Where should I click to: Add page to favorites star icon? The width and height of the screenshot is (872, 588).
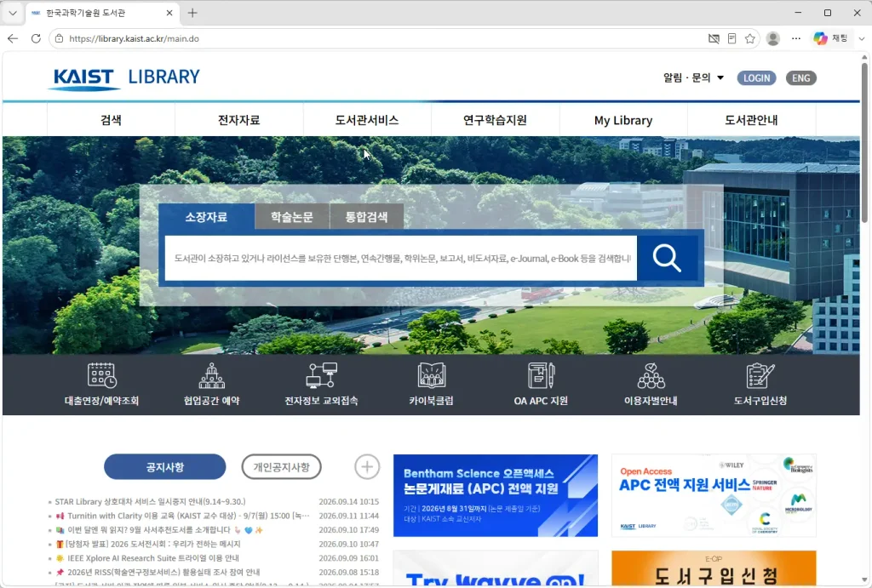pyautogui.click(x=750, y=38)
